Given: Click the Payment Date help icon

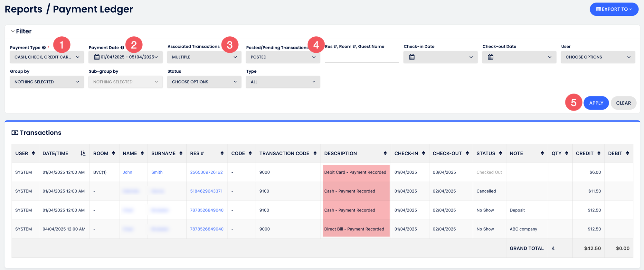Looking at the screenshot, I should (x=122, y=48).
